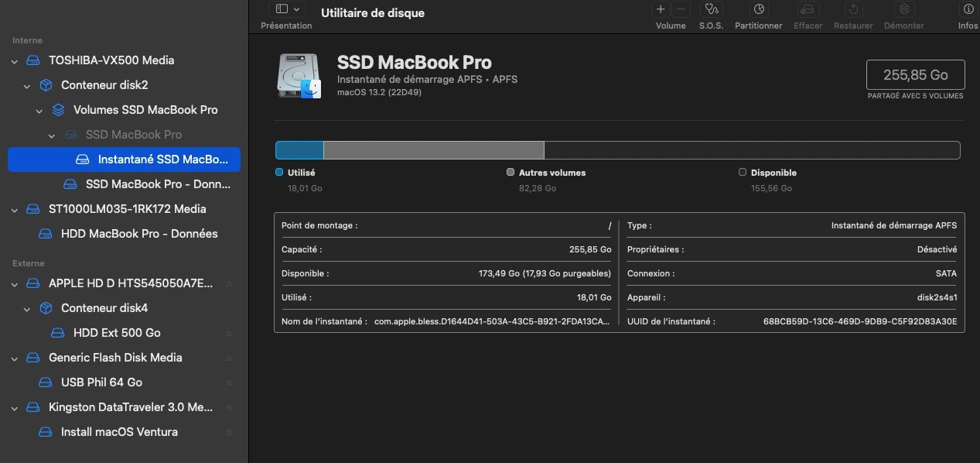Viewport: 980px width, 463px height.
Task: Click the Externe section header
Action: [x=29, y=263]
